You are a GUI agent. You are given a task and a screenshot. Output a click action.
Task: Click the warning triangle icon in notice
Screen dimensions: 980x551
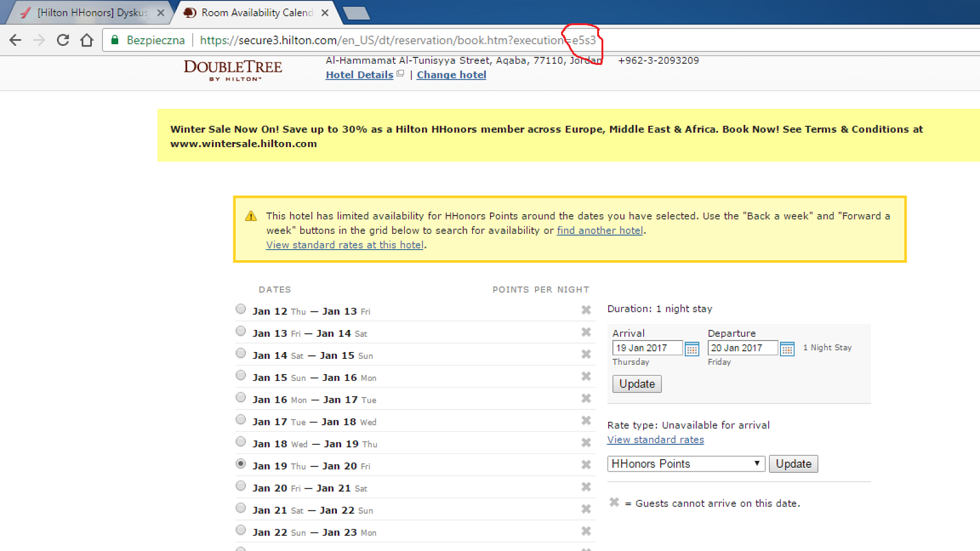tap(251, 216)
